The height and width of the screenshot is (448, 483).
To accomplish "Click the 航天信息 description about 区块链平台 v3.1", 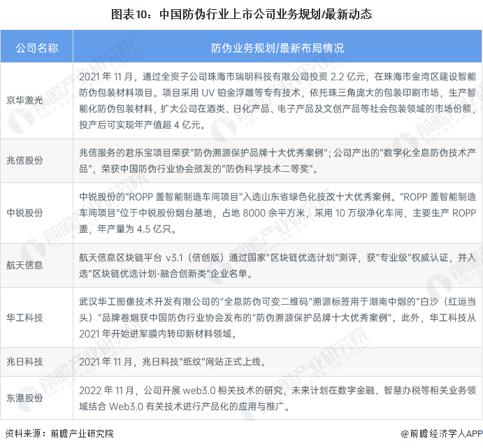I will click(x=277, y=265).
